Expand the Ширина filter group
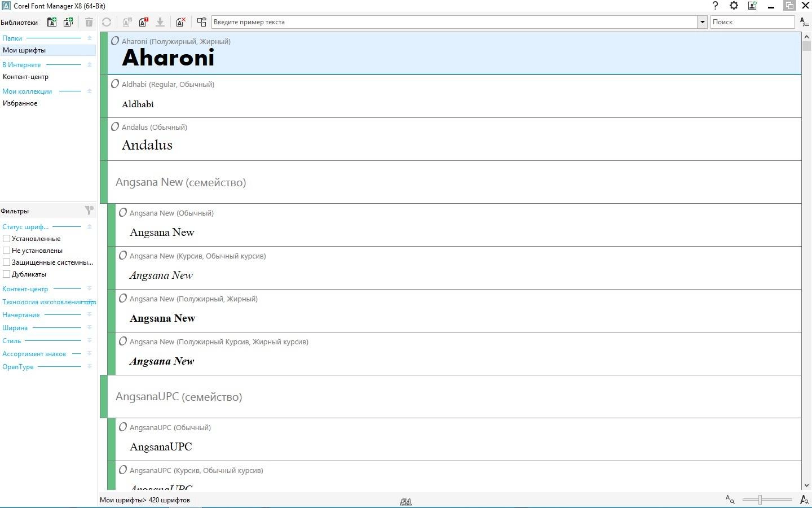Image resolution: width=812 pixels, height=508 pixels. [89, 327]
